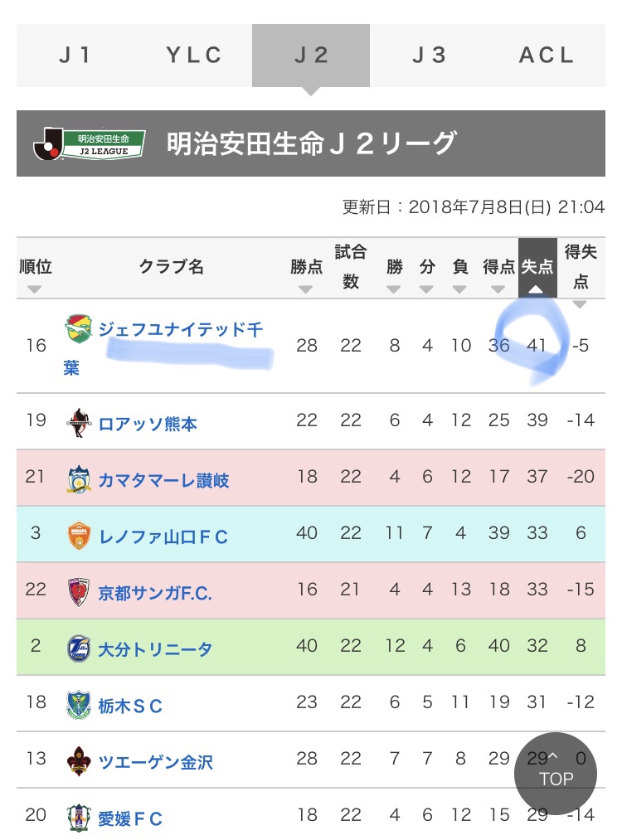Viewport: 622px width, 840px height.
Task: Click the Roasso Kumamoto club crest
Action: [x=79, y=423]
